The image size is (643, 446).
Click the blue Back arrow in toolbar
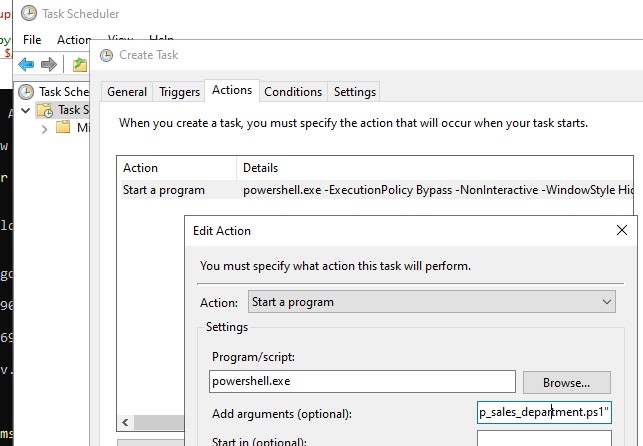coord(26,64)
